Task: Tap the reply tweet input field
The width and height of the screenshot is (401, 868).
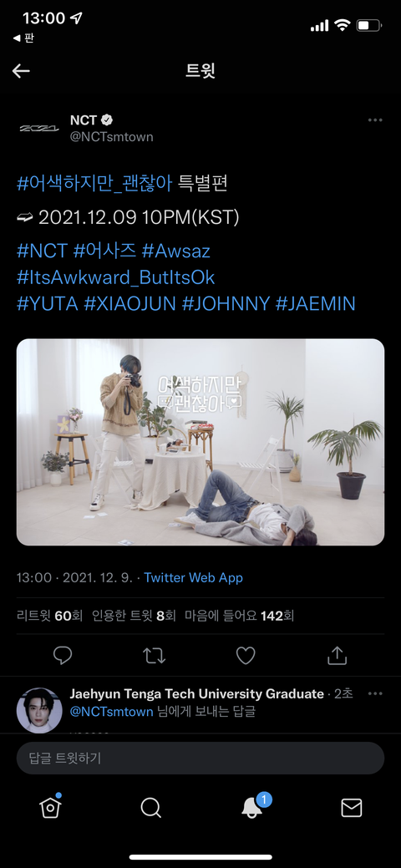Action: tap(200, 758)
